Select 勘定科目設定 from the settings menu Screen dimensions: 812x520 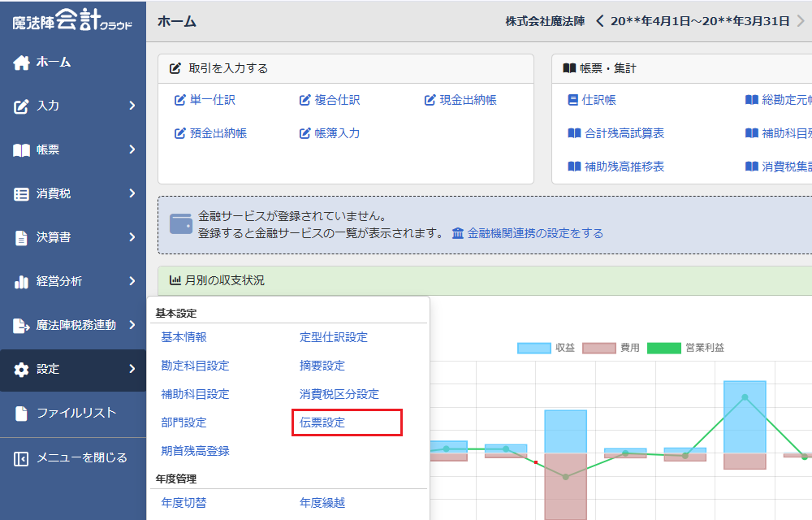(x=195, y=366)
